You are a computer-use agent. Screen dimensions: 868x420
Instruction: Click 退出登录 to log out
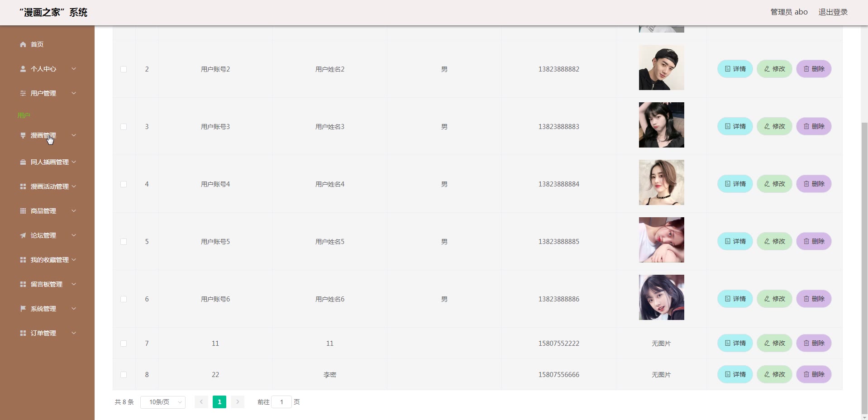coord(833,12)
